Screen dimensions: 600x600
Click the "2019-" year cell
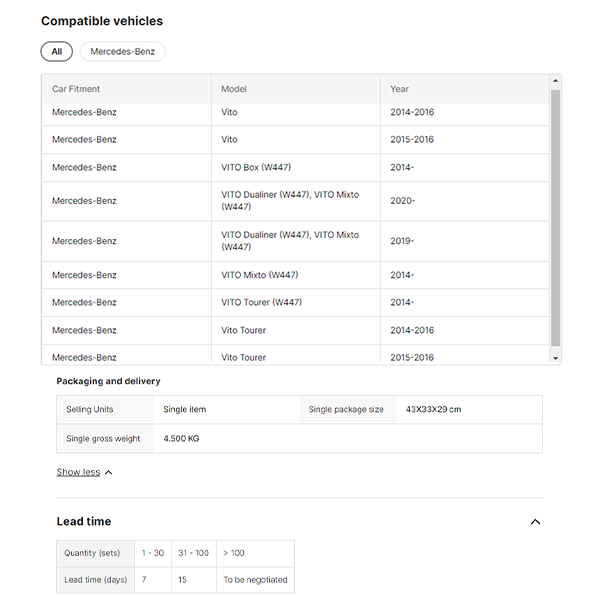pos(402,241)
